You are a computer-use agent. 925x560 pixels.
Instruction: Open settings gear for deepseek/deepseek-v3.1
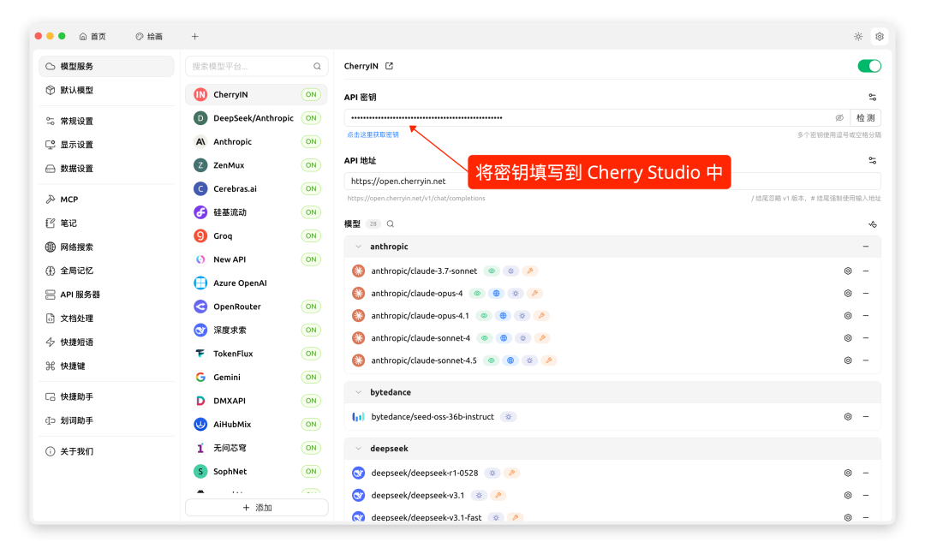pyautogui.click(x=848, y=495)
